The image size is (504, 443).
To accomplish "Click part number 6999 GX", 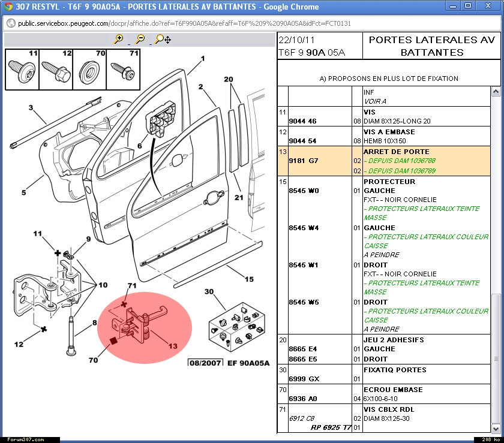I will click(x=304, y=379).
